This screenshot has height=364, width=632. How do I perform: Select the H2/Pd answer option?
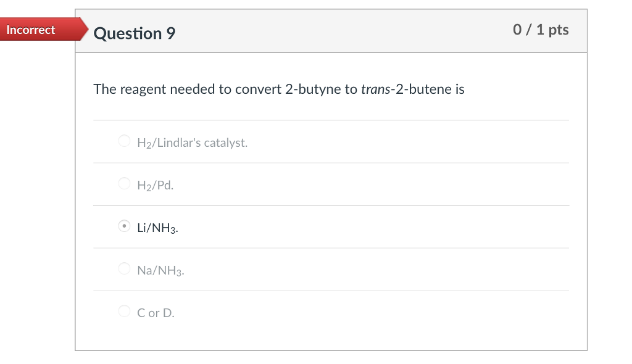click(x=124, y=183)
